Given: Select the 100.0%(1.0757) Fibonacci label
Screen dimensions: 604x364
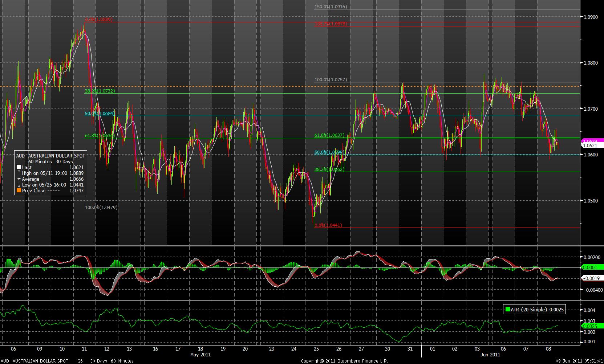Looking at the screenshot, I should [x=331, y=80].
